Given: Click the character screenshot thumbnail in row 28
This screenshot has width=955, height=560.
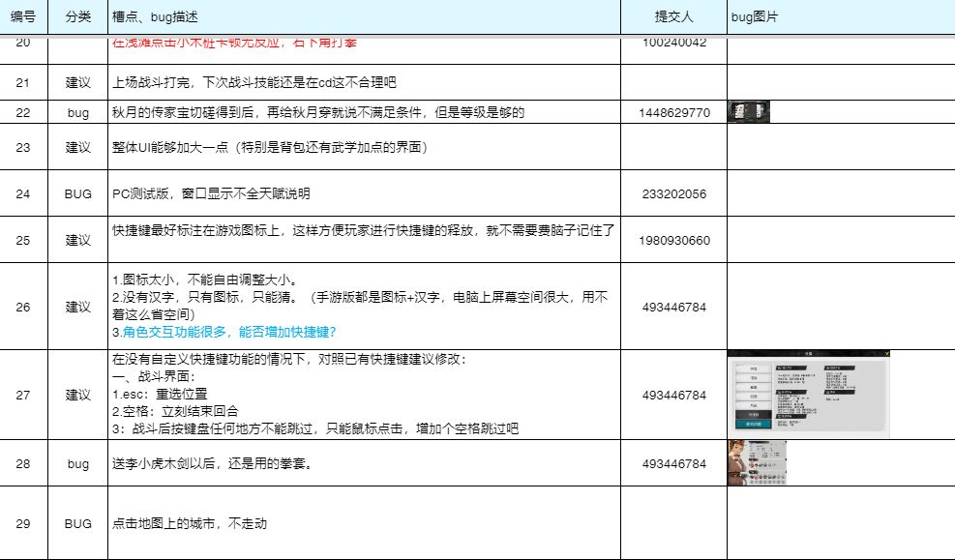Looking at the screenshot, I should pos(757,462).
